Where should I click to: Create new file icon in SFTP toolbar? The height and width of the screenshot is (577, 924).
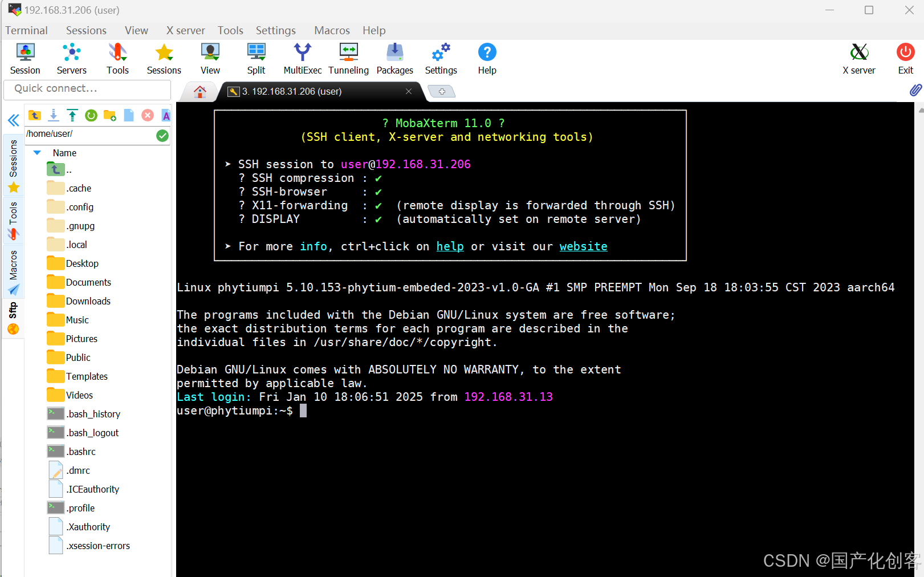129,116
